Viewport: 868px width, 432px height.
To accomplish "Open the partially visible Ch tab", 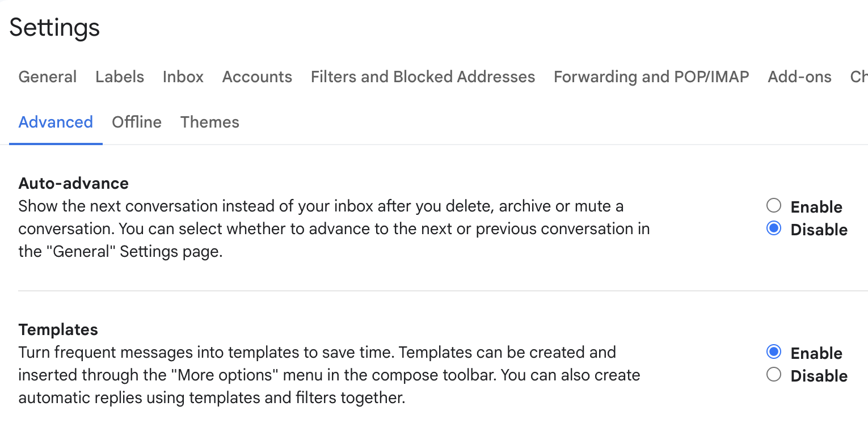I will (858, 77).
